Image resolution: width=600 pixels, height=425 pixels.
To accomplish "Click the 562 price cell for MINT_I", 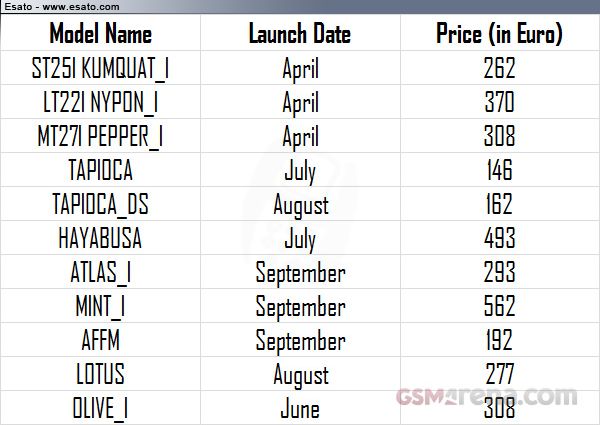I will click(x=500, y=306).
